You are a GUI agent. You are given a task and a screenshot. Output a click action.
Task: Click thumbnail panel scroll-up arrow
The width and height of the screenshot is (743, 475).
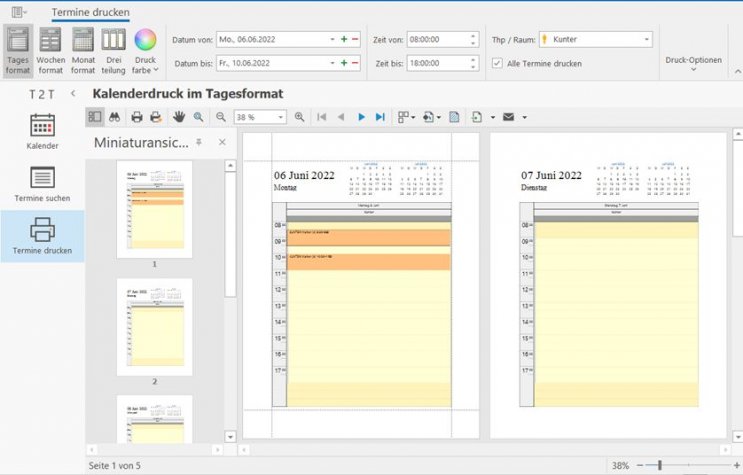(x=230, y=165)
